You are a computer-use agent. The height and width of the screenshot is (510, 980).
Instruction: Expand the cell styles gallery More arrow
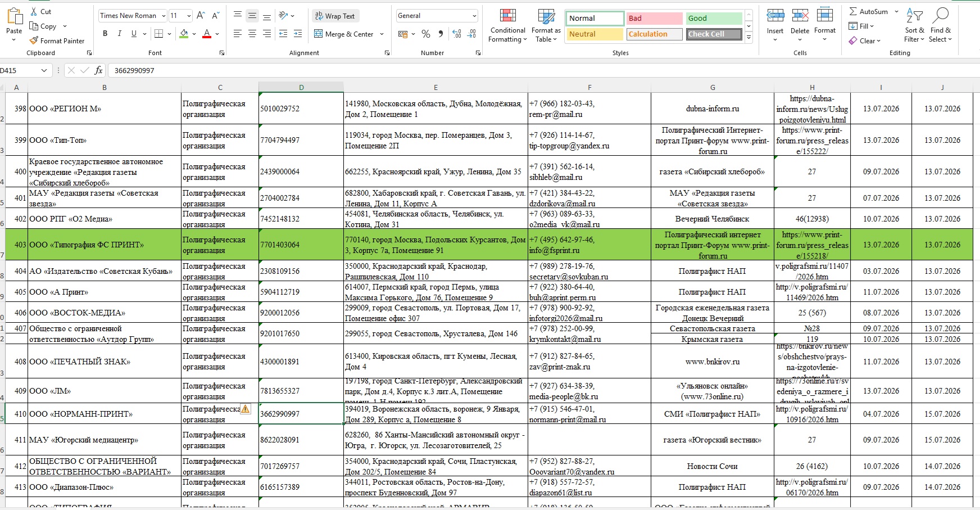[x=748, y=38]
